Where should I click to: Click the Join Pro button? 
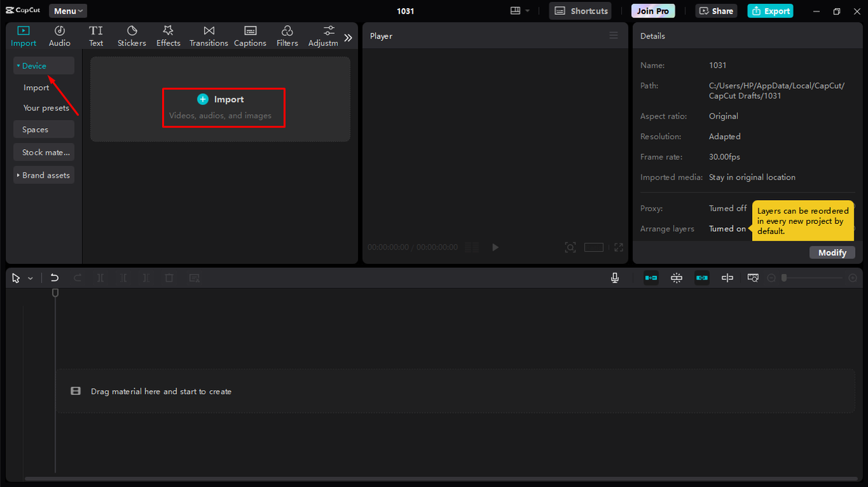point(653,11)
